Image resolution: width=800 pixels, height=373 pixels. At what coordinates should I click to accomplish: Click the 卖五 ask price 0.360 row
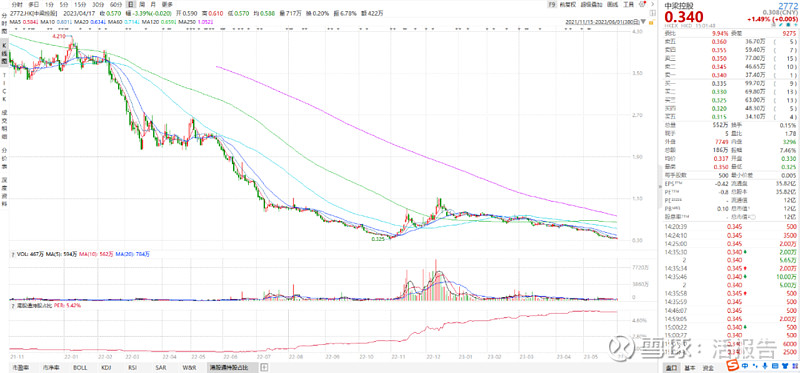click(731, 41)
